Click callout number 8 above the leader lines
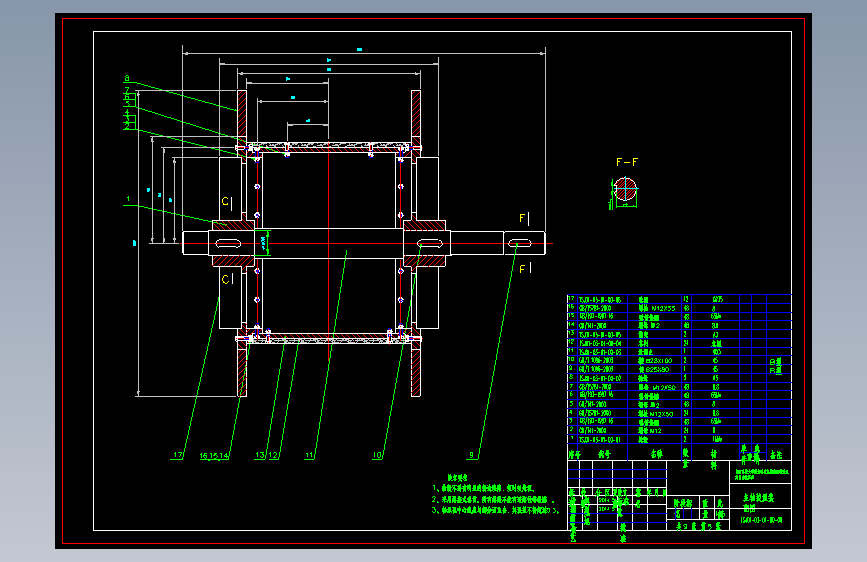867x562 pixels. (x=127, y=79)
